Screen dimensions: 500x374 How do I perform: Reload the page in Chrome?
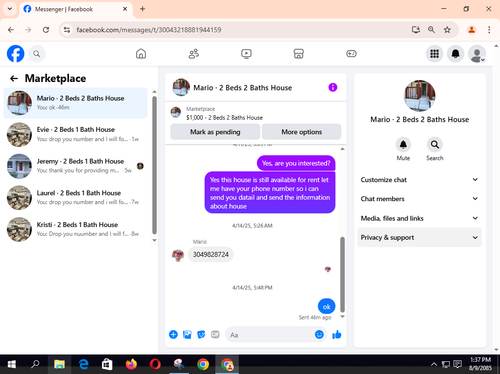point(46,30)
